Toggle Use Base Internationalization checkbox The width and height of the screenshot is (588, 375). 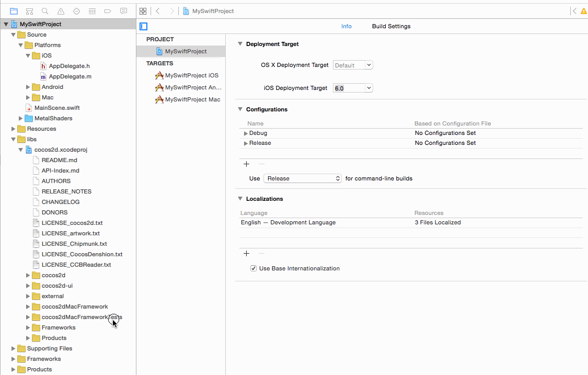tap(253, 268)
